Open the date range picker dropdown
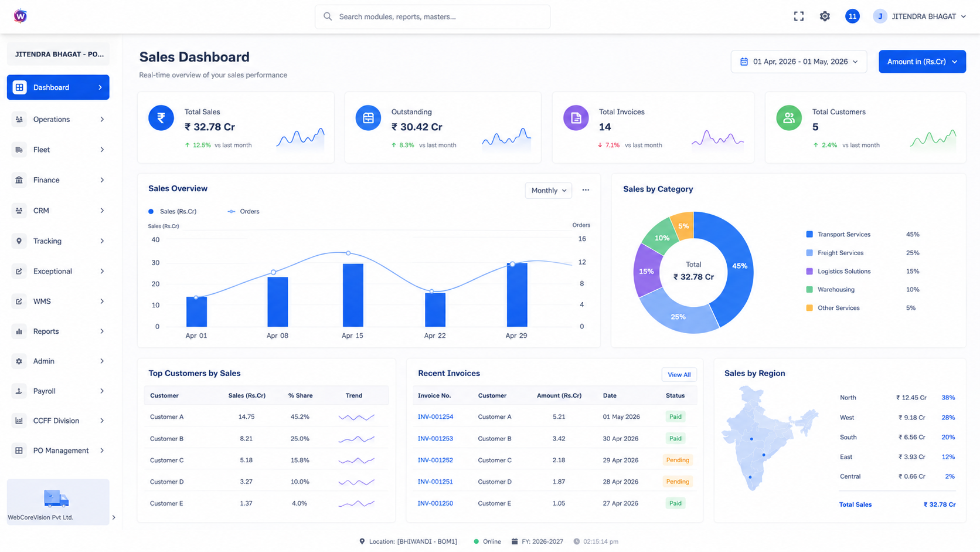Viewport: 980px width, 552px height. 799,62
